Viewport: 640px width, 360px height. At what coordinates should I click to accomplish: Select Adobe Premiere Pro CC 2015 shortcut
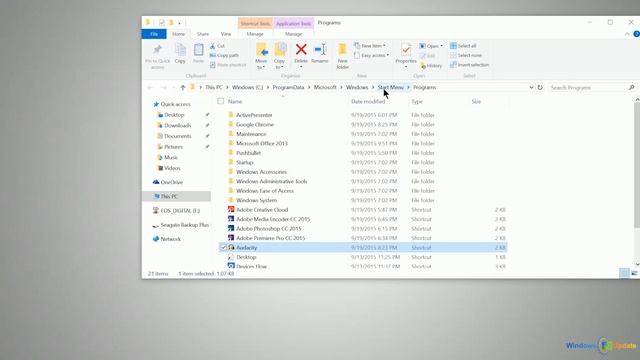[x=270, y=238]
